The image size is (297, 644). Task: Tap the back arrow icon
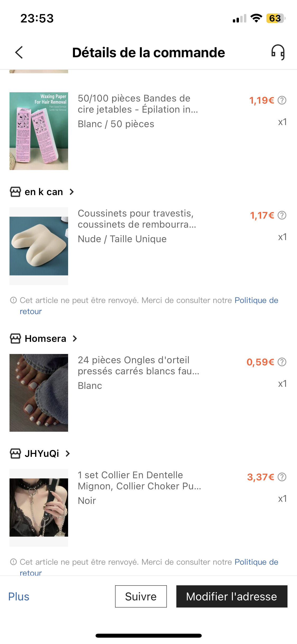tap(19, 52)
